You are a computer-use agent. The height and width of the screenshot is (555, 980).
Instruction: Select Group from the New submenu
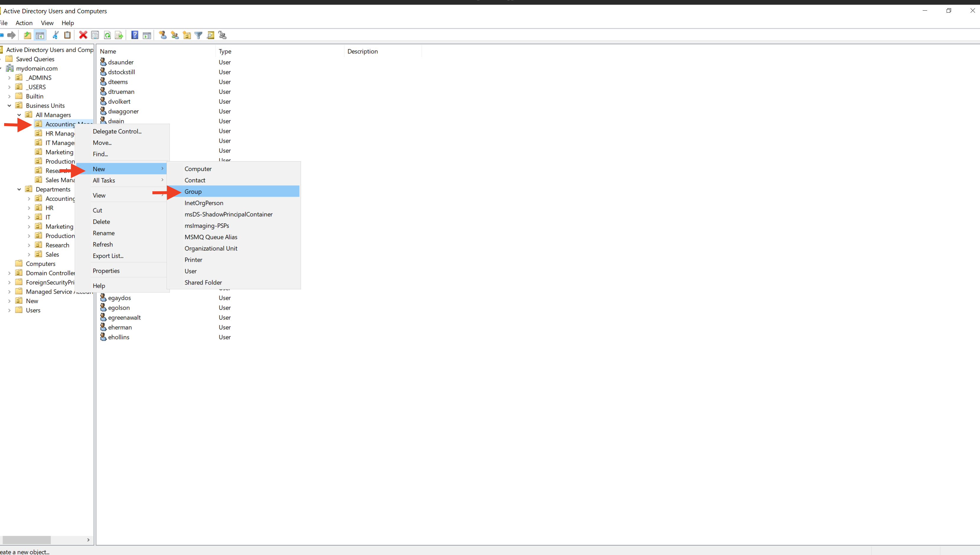[193, 191]
